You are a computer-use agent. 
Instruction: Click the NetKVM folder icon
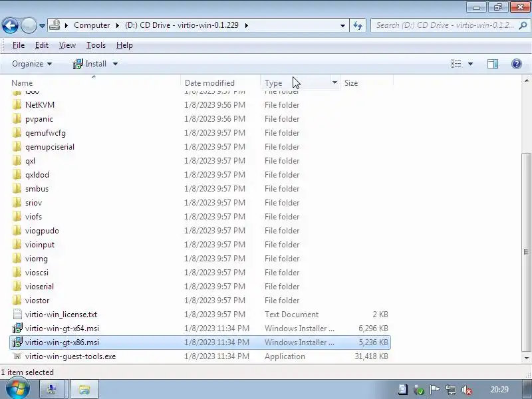(x=17, y=105)
